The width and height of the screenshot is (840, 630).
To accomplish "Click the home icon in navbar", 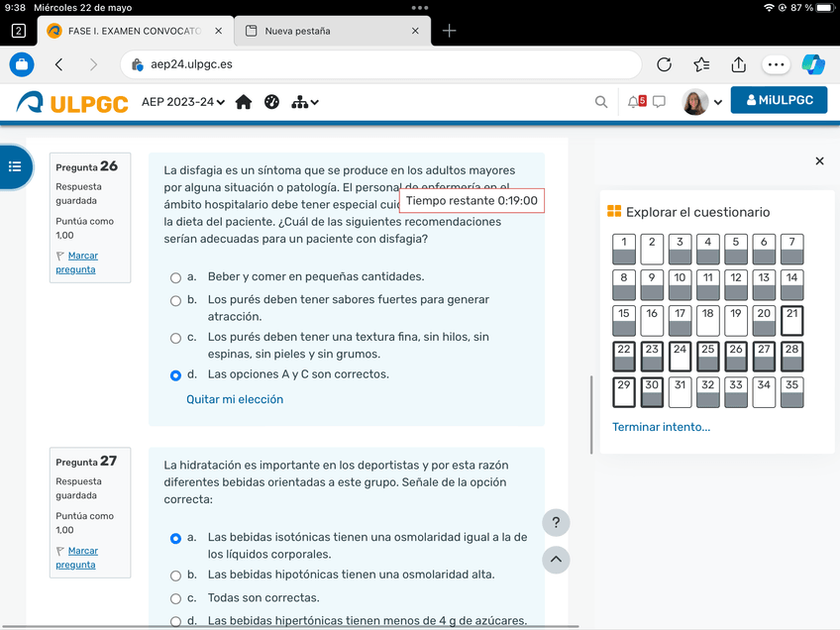I will [244, 102].
